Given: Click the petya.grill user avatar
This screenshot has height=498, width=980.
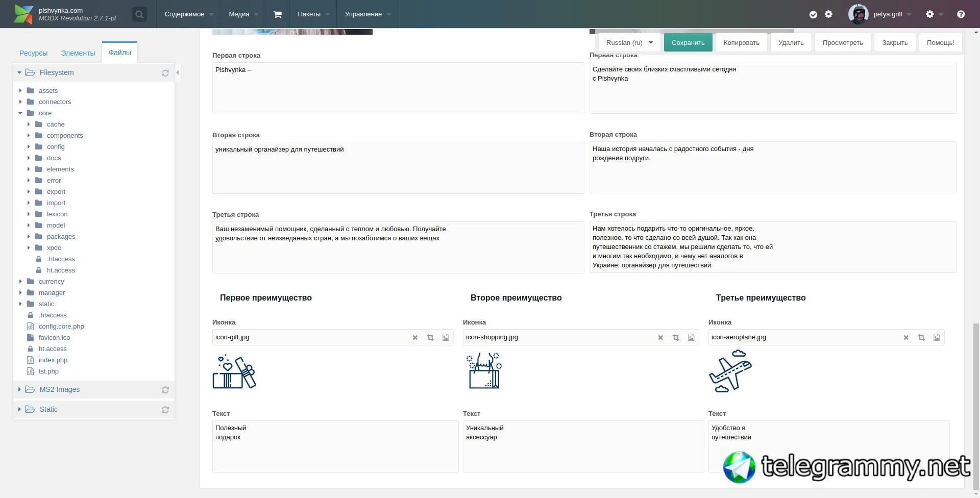Looking at the screenshot, I should (x=858, y=14).
